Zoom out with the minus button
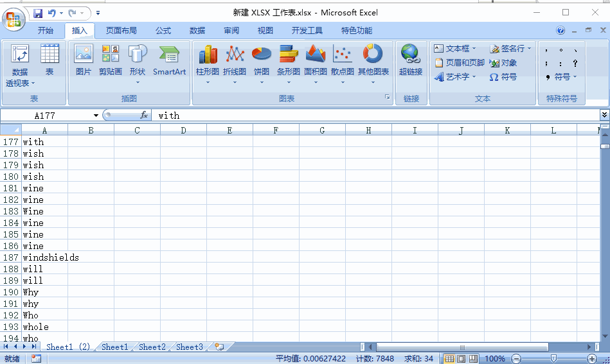The height and width of the screenshot is (364, 610). pyautogui.click(x=516, y=359)
